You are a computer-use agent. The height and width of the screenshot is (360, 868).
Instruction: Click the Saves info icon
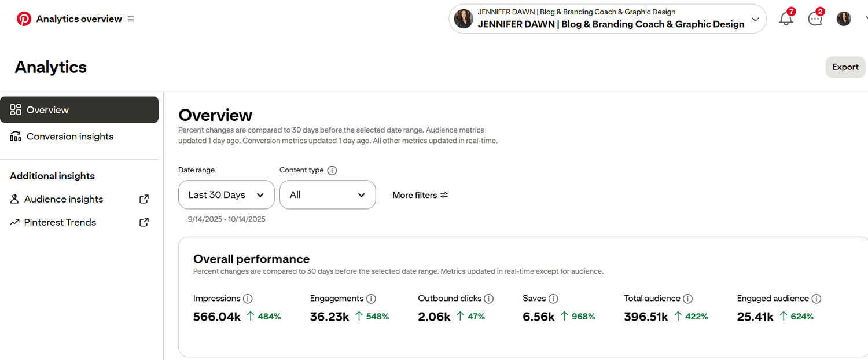[553, 299]
